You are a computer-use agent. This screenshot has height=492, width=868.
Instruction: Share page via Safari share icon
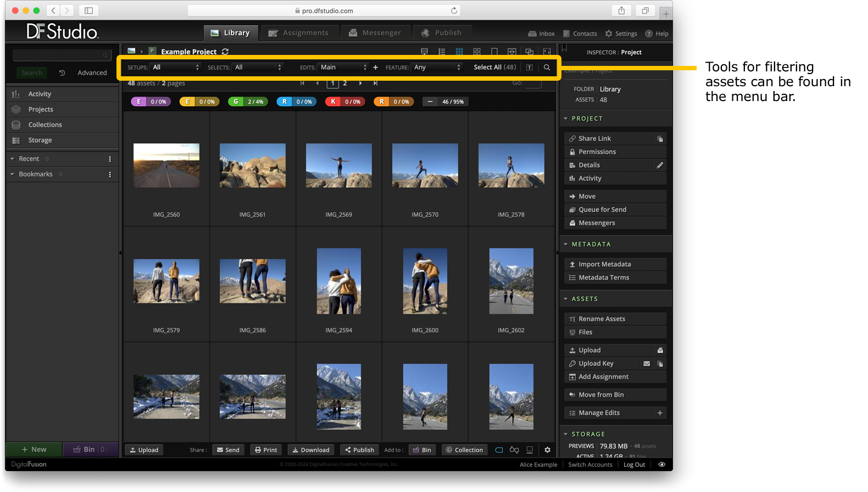coord(621,10)
